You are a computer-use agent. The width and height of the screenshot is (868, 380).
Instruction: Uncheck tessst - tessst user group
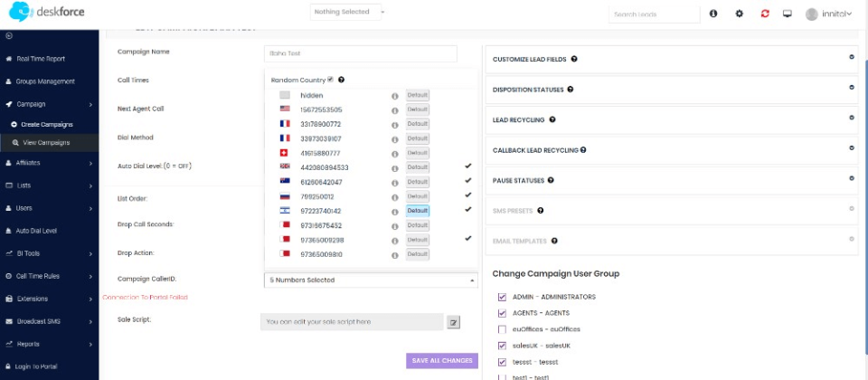coord(502,362)
